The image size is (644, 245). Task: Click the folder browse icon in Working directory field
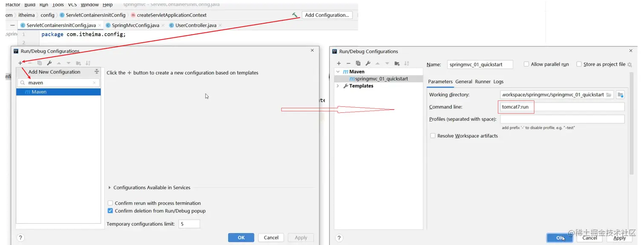pyautogui.click(x=609, y=94)
